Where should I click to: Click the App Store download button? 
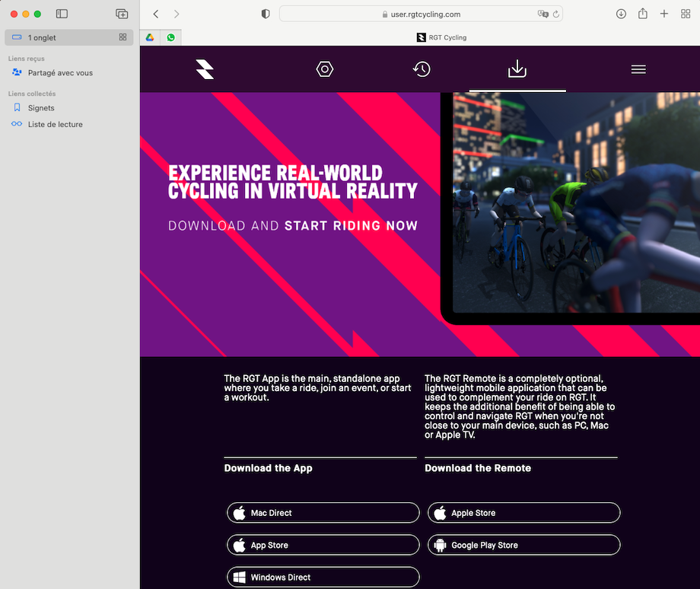point(323,545)
